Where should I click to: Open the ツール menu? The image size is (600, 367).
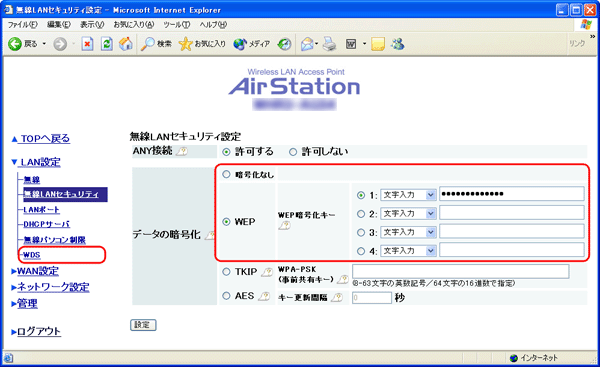pos(177,25)
